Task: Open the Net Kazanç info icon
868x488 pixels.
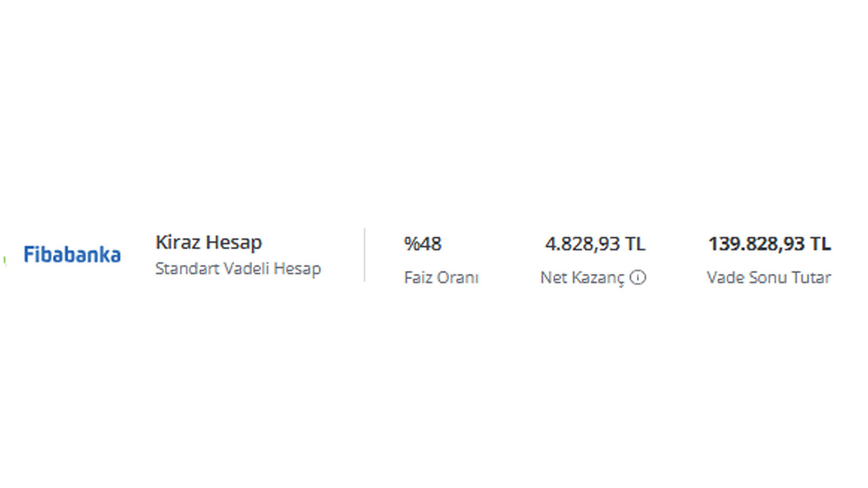Action: (x=638, y=277)
